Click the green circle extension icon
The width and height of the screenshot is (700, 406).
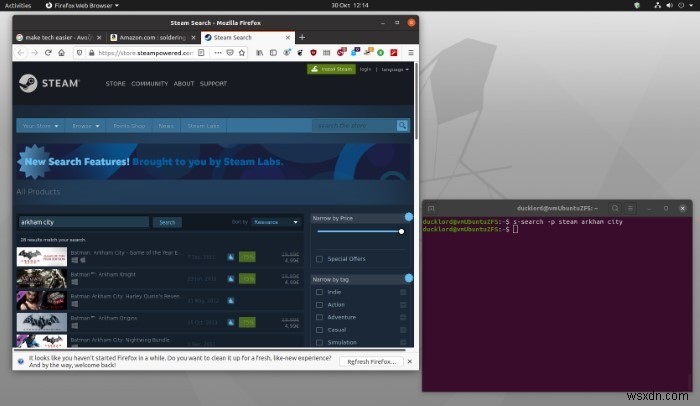(x=380, y=53)
